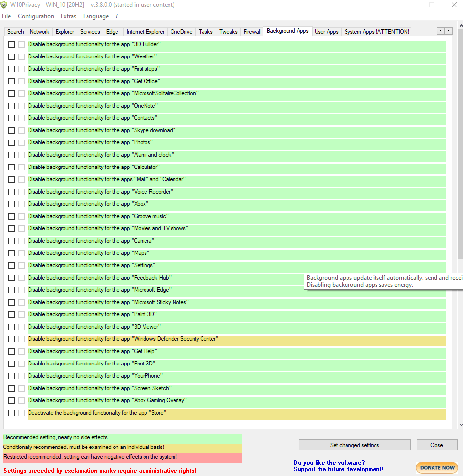Click the red "Restricted recommended" legend bar
Screen dimensions: 463x476
[x=122, y=457]
